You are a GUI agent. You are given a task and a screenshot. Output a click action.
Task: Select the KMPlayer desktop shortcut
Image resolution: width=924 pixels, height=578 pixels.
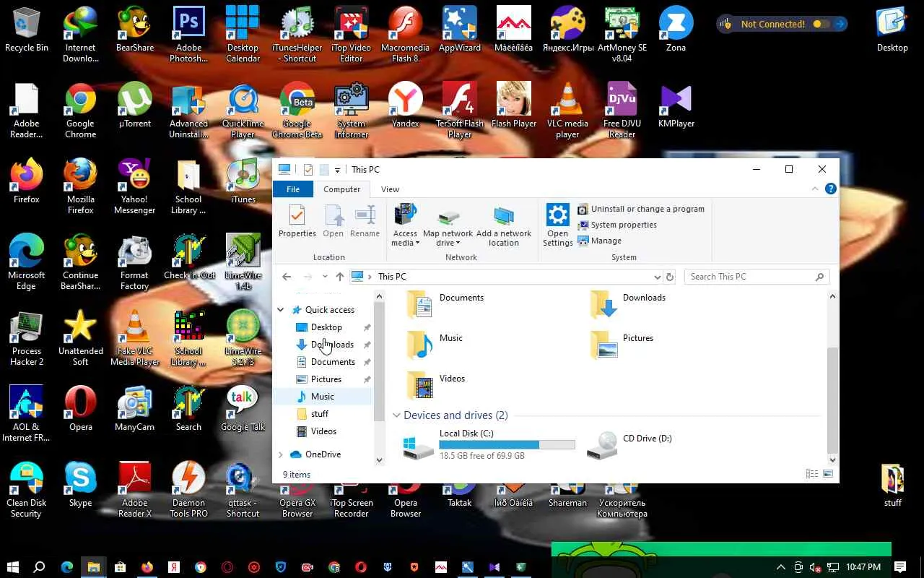676,106
